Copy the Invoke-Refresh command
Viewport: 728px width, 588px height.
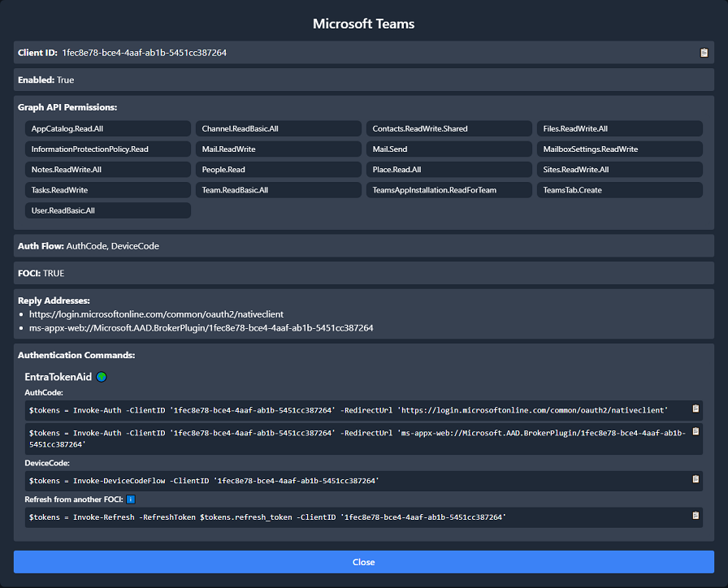pyautogui.click(x=695, y=515)
